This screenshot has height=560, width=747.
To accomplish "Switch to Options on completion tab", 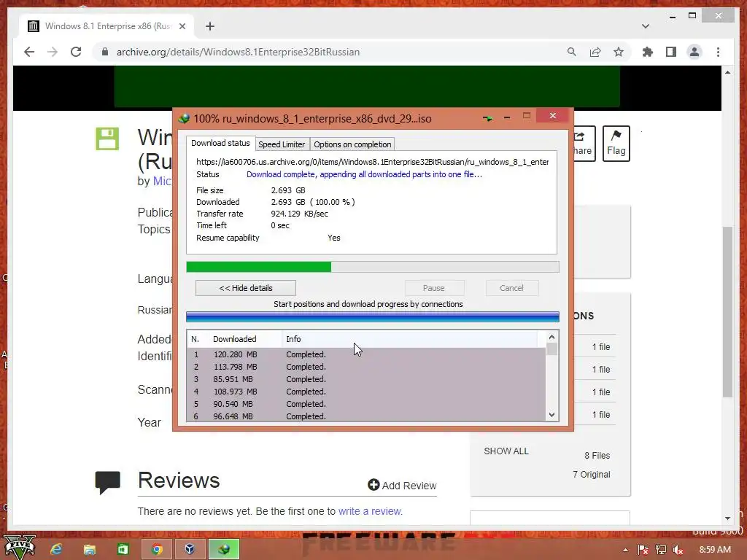I will click(352, 144).
